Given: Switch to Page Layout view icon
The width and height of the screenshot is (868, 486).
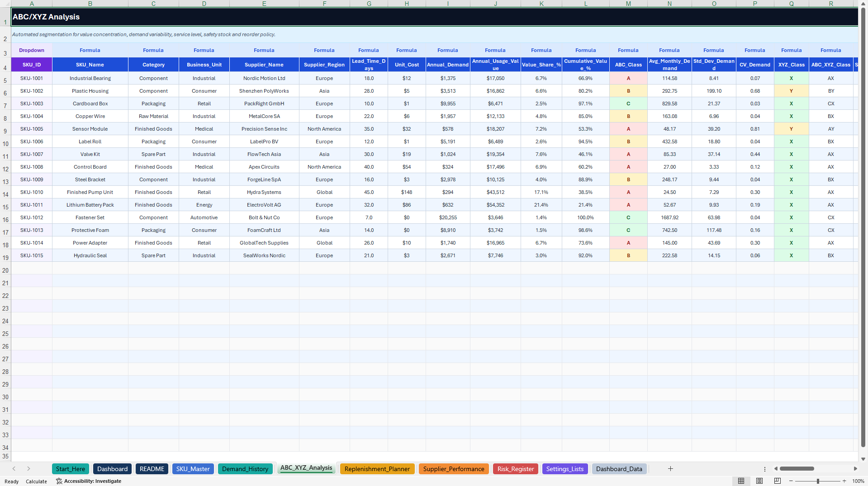Looking at the screenshot, I should [759, 481].
